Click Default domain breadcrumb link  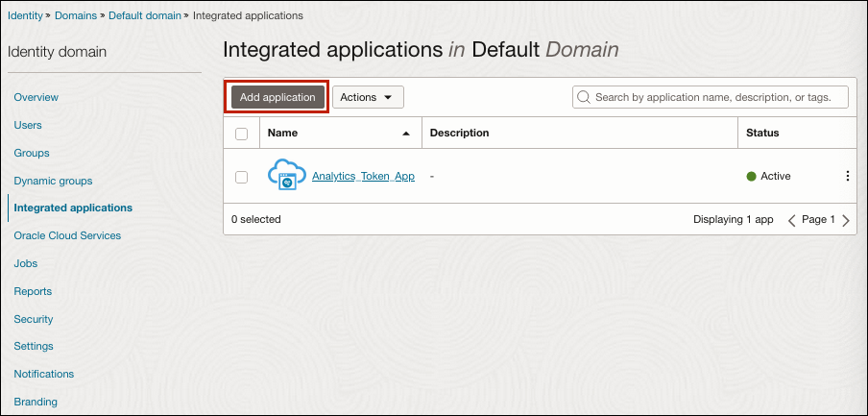click(x=144, y=15)
